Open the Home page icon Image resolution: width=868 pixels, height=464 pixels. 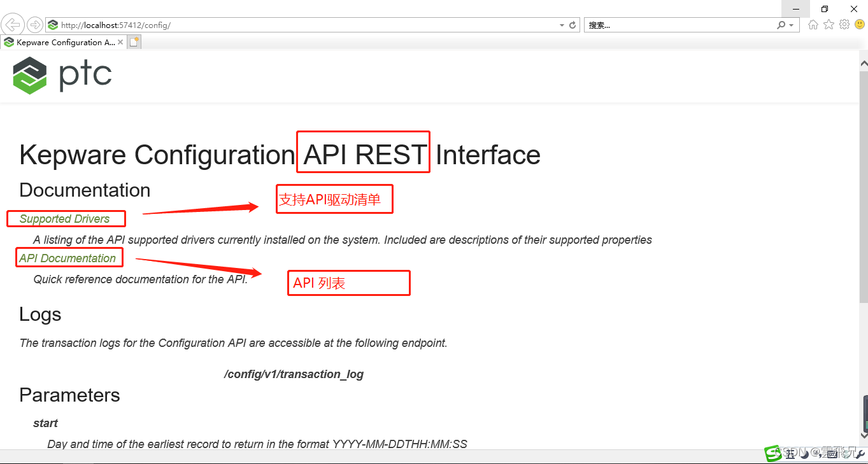tap(813, 25)
